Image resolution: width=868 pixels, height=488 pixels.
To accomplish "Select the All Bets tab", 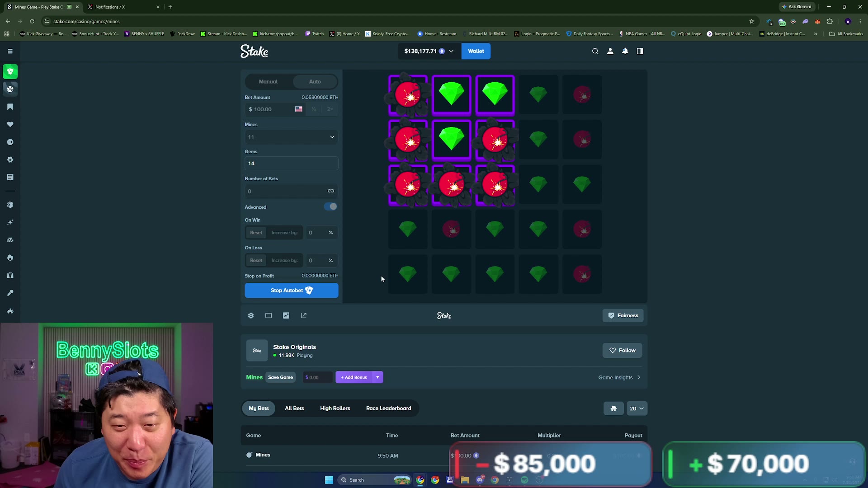I will click(x=294, y=408).
